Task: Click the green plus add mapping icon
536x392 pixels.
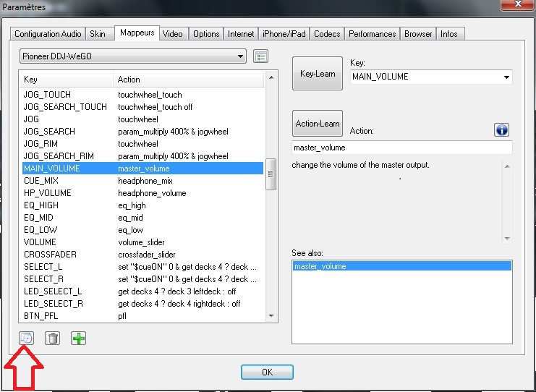Action: tap(78, 338)
